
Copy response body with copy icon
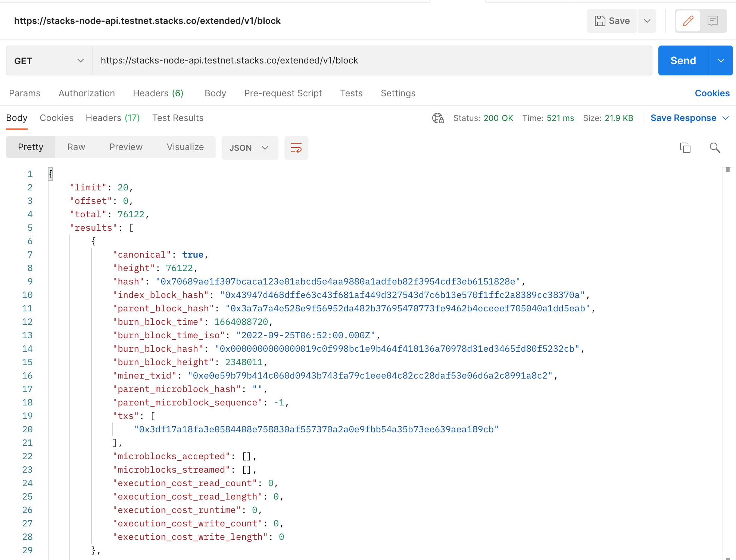click(x=685, y=148)
